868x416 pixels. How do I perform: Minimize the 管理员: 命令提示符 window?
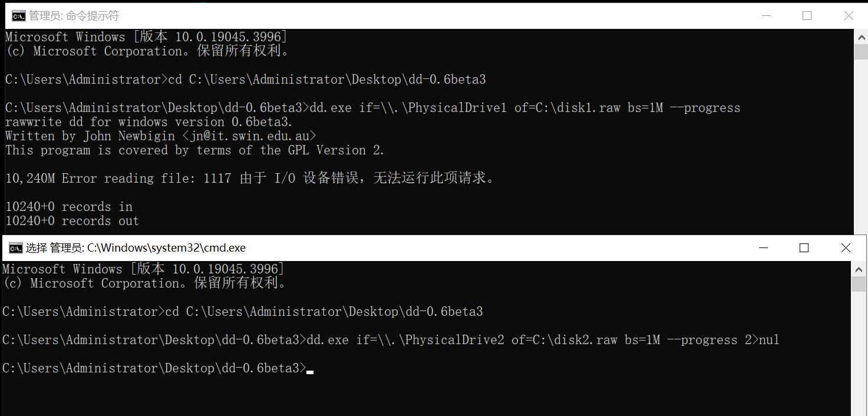coord(765,16)
